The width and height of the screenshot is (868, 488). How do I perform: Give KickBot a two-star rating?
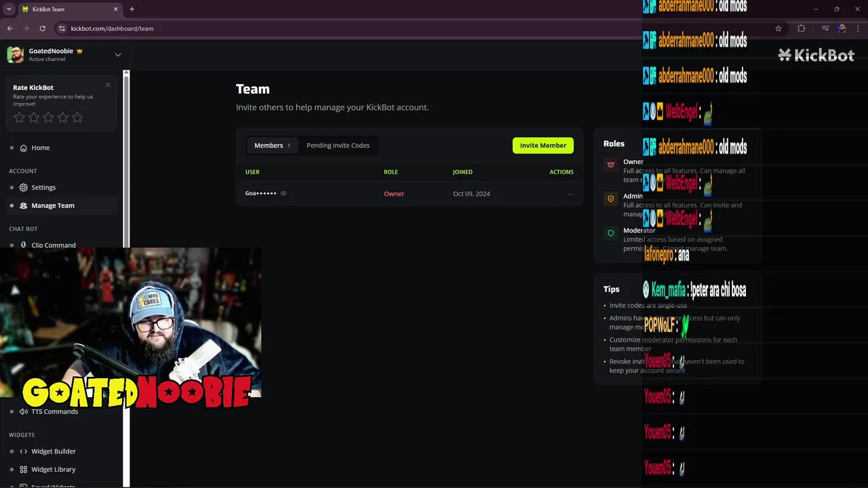pos(34,118)
